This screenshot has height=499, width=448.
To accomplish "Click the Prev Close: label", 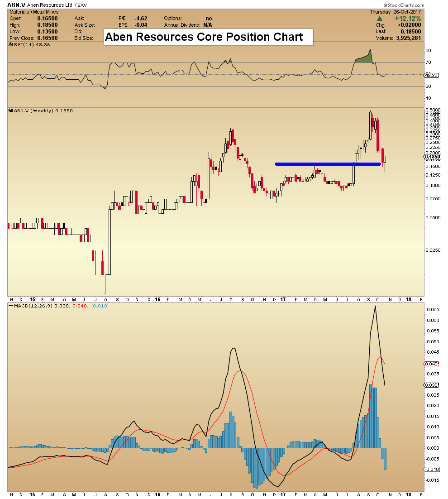I will pos(21,38).
